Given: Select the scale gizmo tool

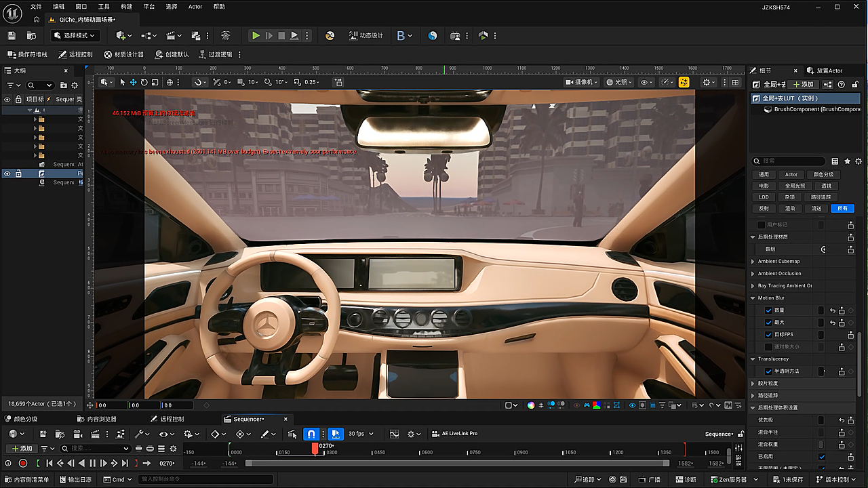Looking at the screenshot, I should coord(155,82).
